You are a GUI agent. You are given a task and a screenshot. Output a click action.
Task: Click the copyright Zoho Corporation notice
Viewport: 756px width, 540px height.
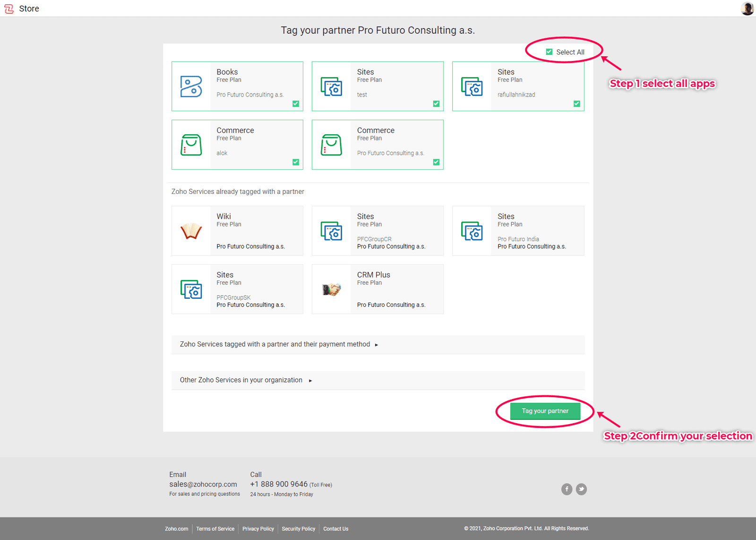pyautogui.click(x=526, y=529)
